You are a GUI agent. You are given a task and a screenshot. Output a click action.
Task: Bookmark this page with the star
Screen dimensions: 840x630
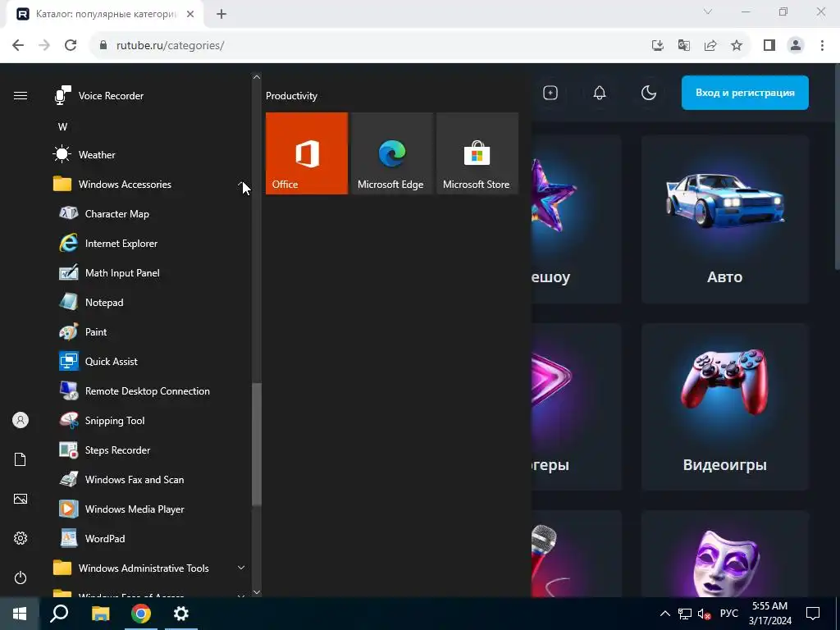737,46
